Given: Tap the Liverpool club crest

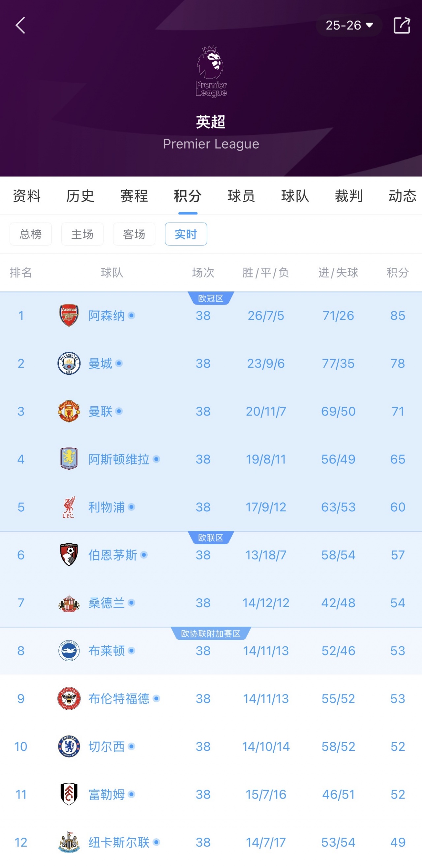Looking at the screenshot, I should pos(69,507).
